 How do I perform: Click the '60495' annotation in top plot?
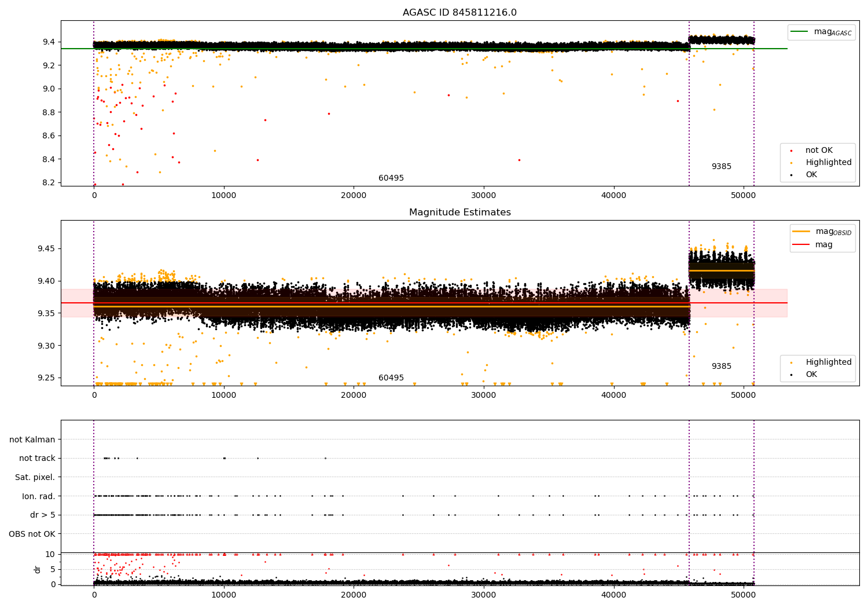pos(391,178)
